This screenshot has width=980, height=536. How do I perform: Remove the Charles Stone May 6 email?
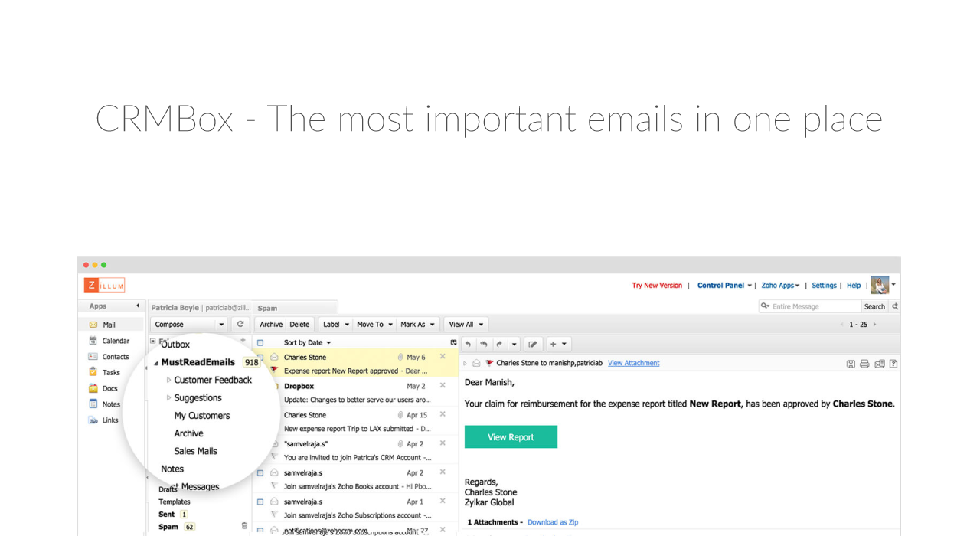443,357
